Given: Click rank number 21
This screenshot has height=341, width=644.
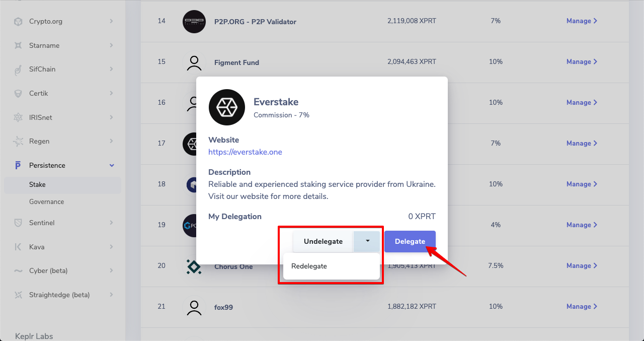Looking at the screenshot, I should click(x=162, y=307).
